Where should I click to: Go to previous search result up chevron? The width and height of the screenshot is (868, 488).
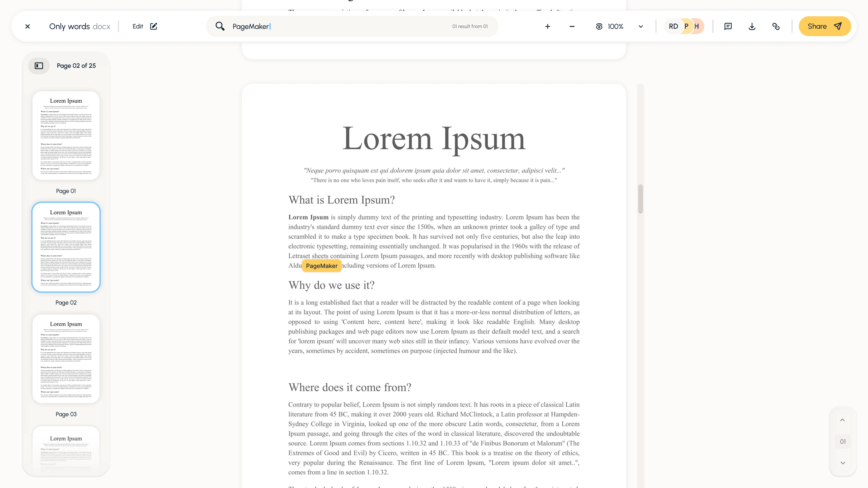pos(842,420)
